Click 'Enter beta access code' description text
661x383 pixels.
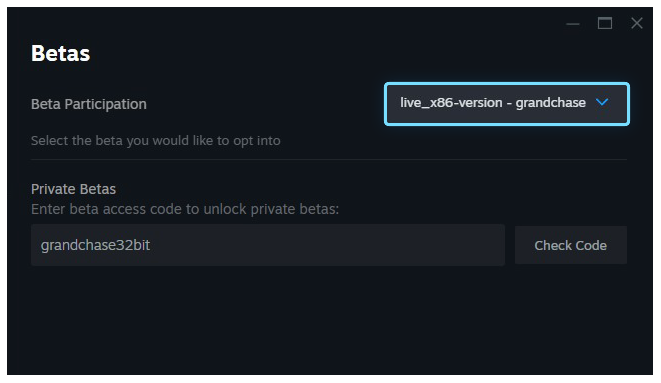[185, 209]
